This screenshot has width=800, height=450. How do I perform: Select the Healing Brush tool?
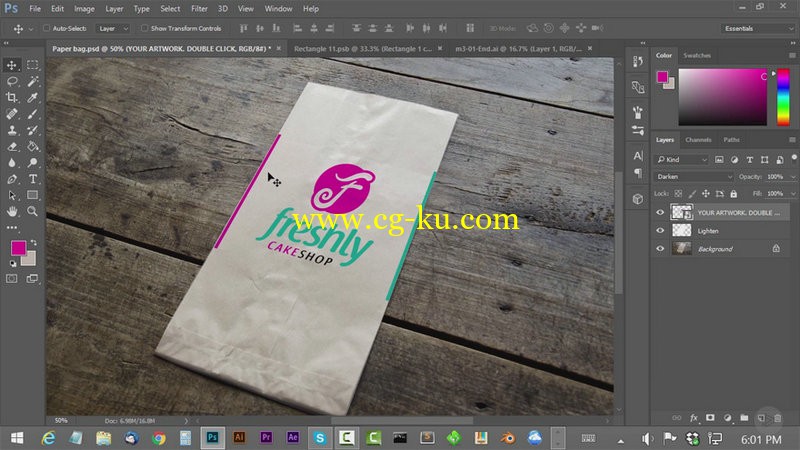pos(11,114)
